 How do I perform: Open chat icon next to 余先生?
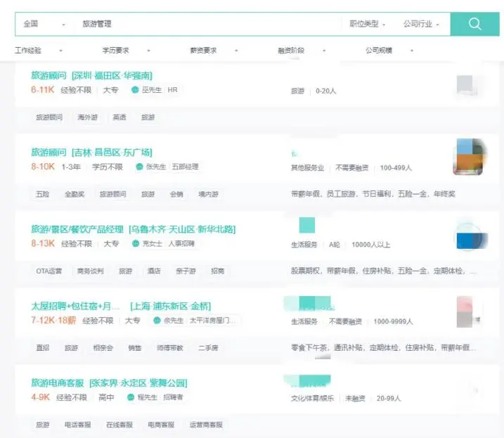click(x=157, y=321)
